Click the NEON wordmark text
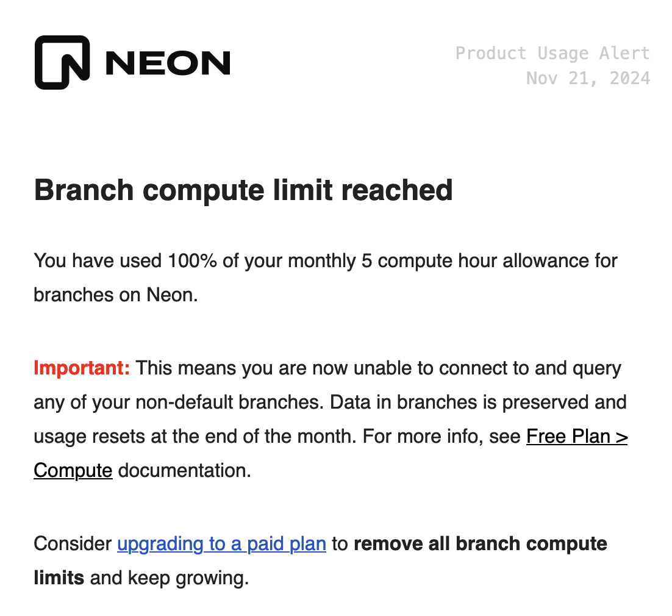The height and width of the screenshot is (616, 672). point(168,63)
